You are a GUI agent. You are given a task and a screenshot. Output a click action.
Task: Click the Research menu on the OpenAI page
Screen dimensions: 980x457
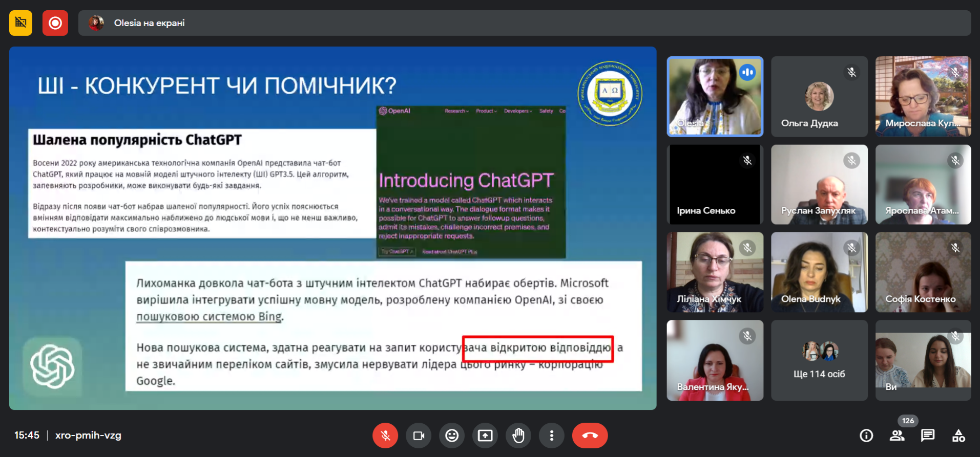point(456,111)
